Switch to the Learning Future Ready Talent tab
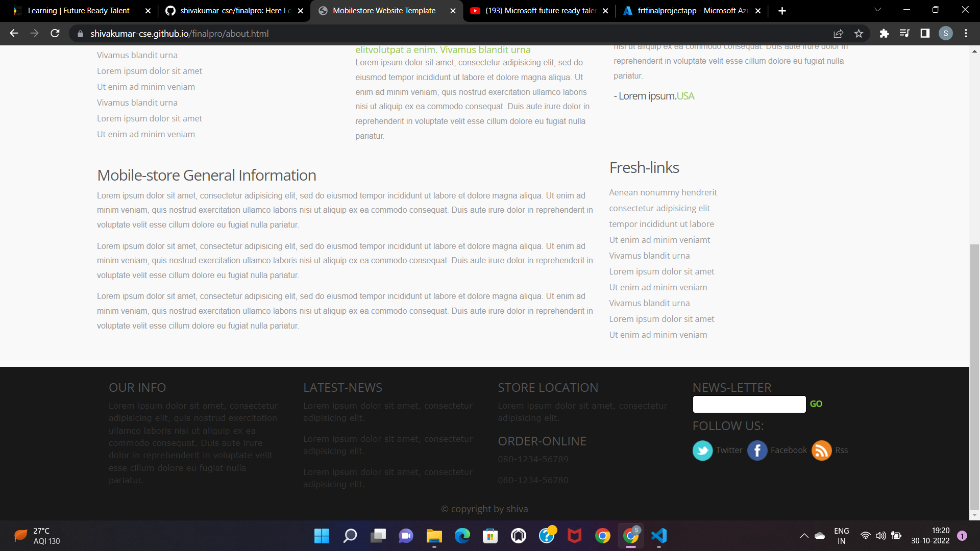The width and height of the screenshot is (980, 551). [x=79, y=10]
